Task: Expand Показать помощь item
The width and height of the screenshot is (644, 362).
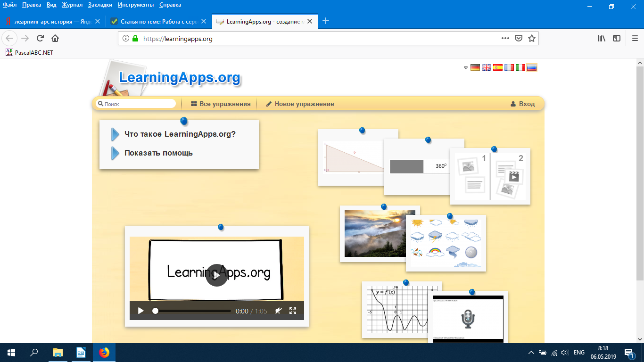Action: [152, 153]
